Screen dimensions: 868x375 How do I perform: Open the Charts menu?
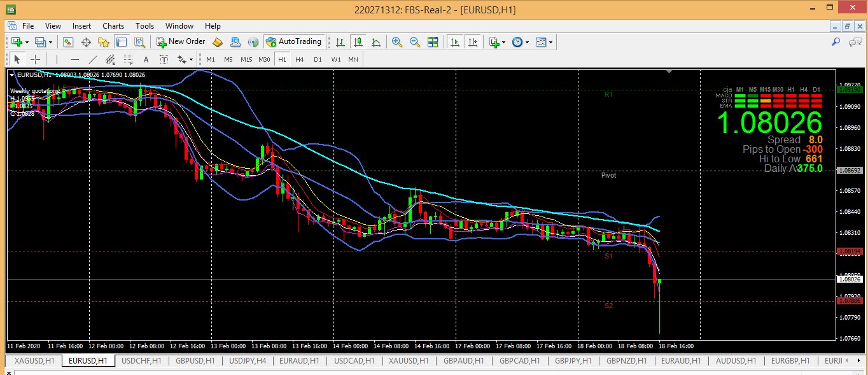(113, 26)
